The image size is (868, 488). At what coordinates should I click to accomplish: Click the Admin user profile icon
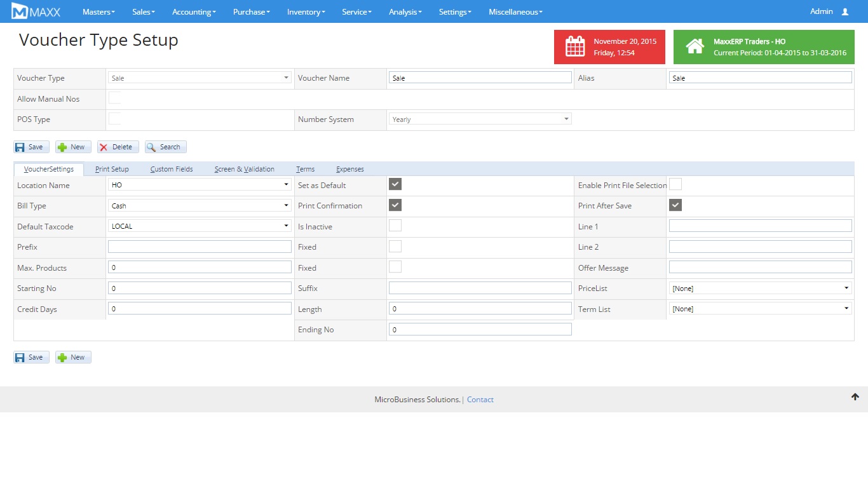coord(844,11)
